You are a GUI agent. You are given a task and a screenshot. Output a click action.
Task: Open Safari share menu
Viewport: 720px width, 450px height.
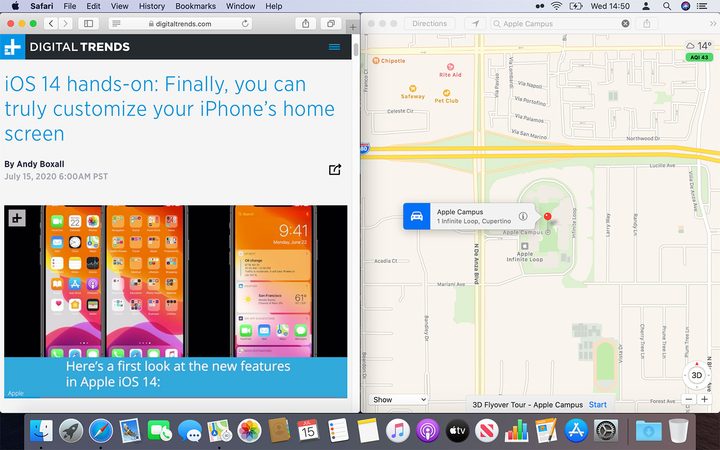305,23
